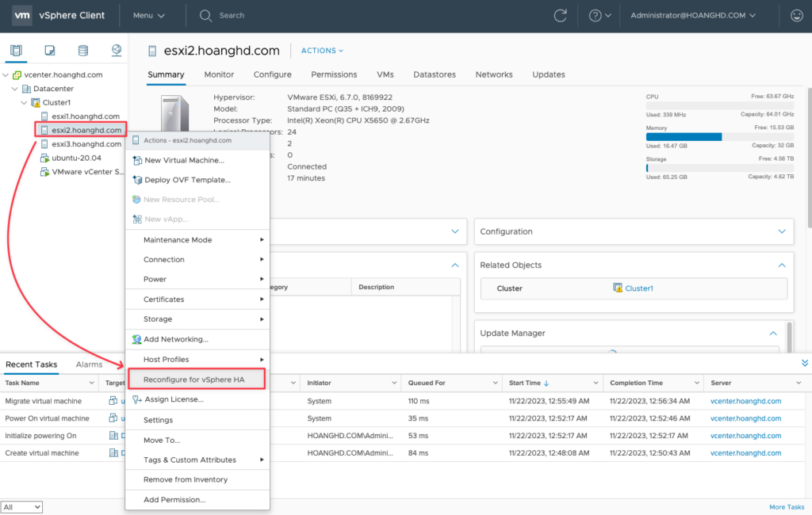Open the Power submenu

[x=197, y=279]
